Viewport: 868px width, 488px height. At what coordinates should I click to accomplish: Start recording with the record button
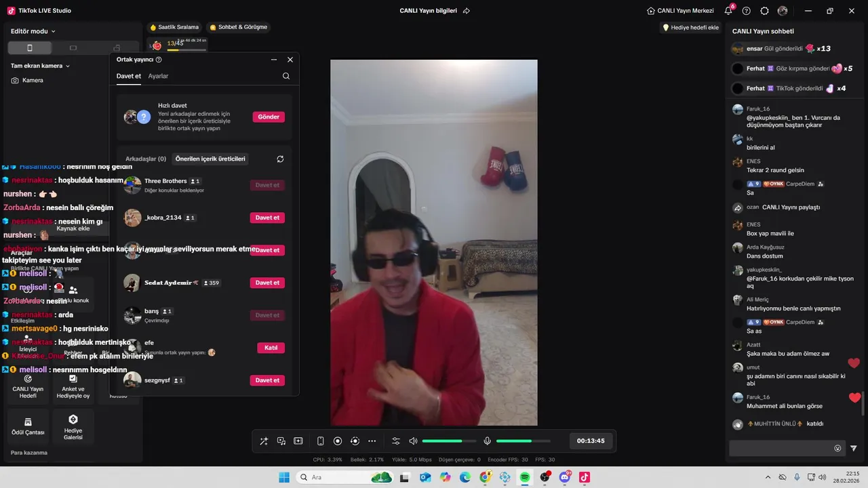(338, 441)
